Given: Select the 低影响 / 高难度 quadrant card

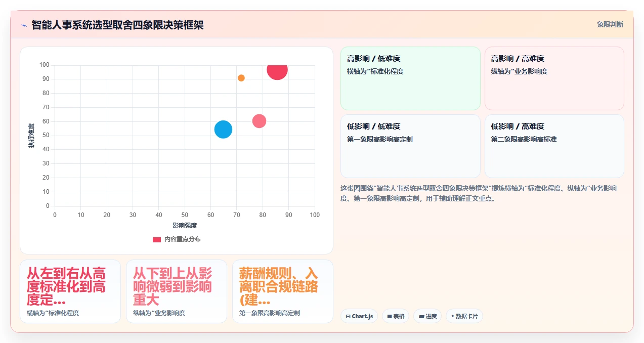Looking at the screenshot, I should pyautogui.click(x=554, y=146).
